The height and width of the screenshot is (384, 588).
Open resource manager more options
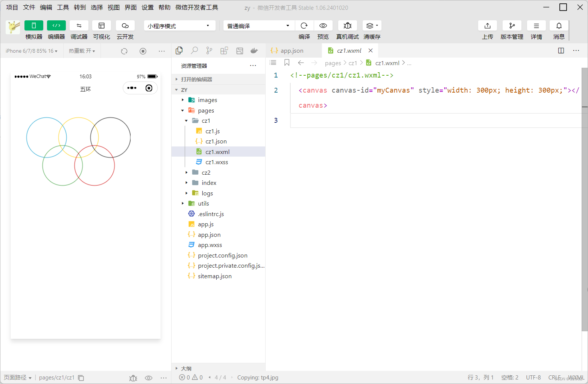(x=253, y=66)
